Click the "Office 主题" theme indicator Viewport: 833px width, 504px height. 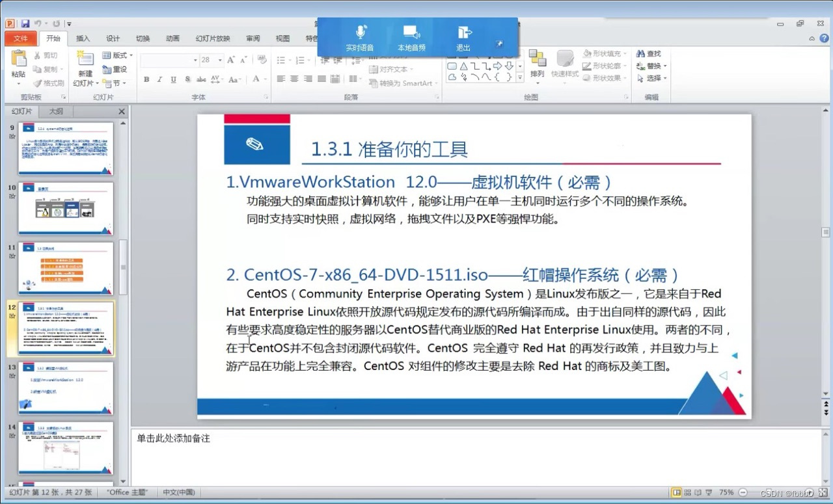[x=127, y=492]
